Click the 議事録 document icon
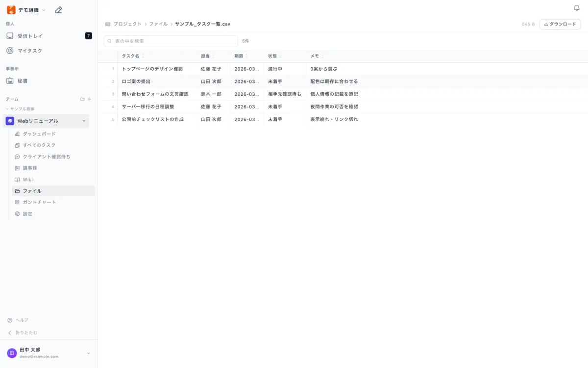588x368 pixels. coord(17,168)
